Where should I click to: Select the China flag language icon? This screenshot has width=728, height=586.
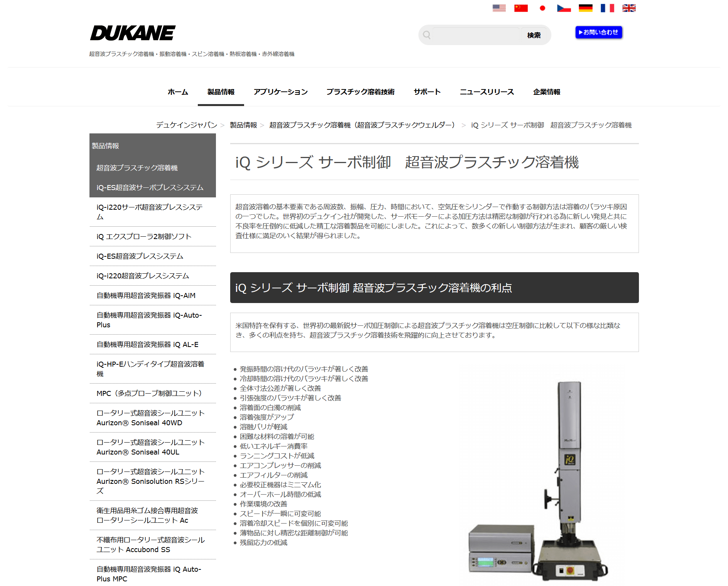click(x=521, y=8)
